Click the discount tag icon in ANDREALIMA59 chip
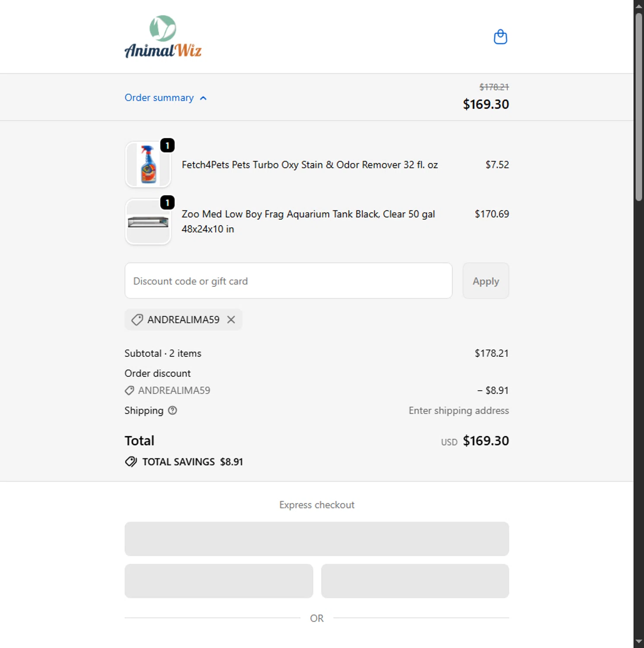This screenshot has width=644, height=648. click(x=137, y=320)
